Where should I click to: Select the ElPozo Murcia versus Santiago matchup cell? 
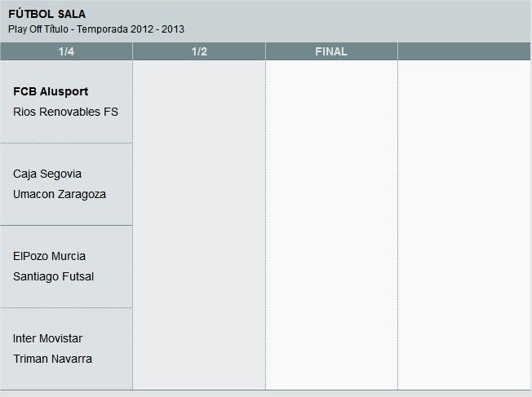click(66, 293)
